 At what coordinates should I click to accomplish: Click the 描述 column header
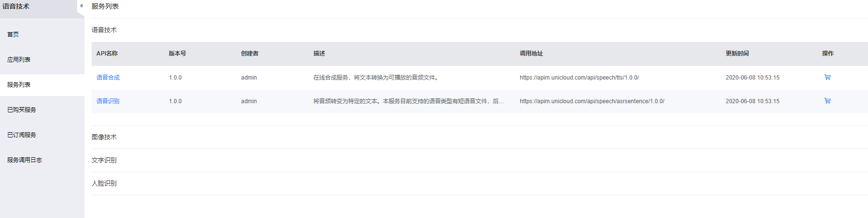coord(319,54)
